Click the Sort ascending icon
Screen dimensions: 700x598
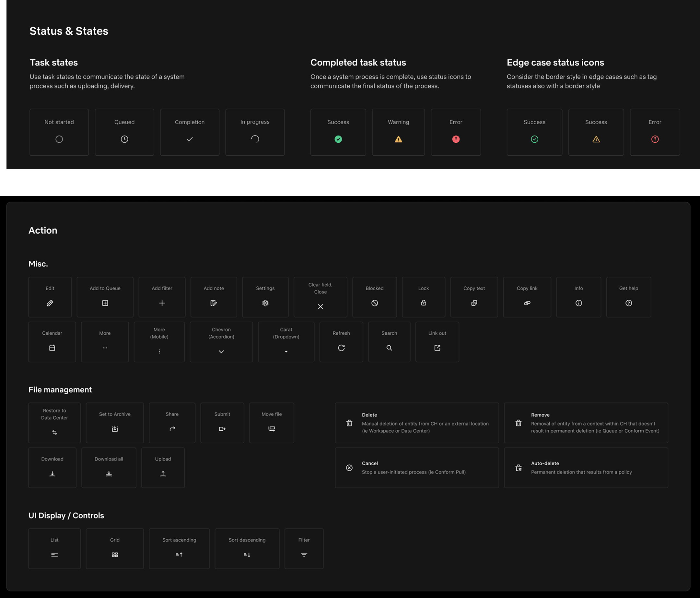[179, 555]
